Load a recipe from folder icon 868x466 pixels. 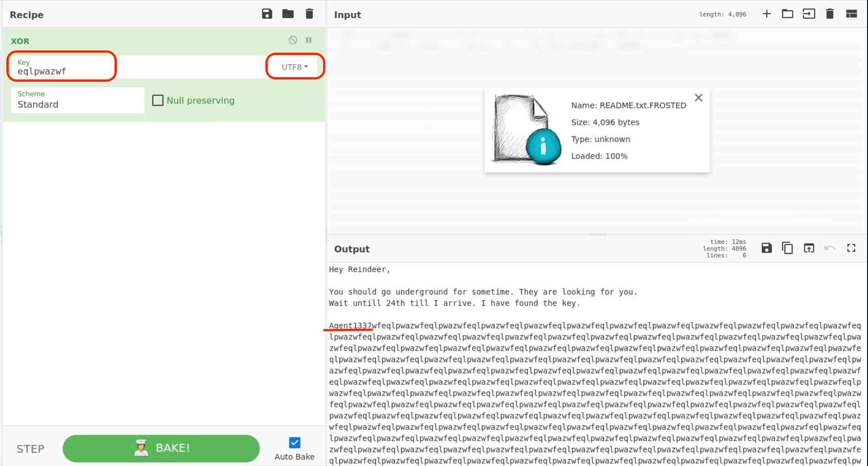click(x=288, y=14)
